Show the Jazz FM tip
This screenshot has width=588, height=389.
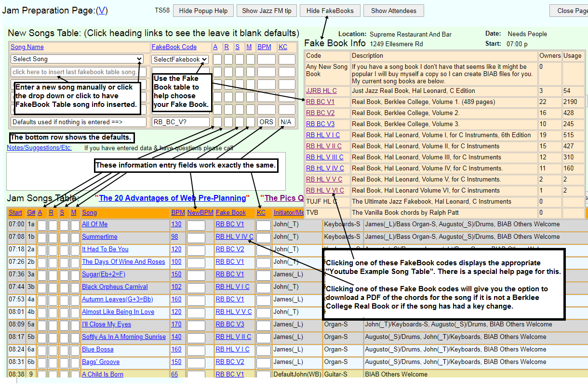(x=267, y=11)
